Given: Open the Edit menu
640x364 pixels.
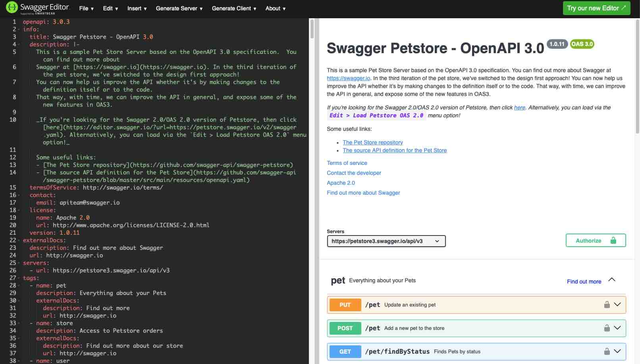Looking at the screenshot, I should (110, 8).
